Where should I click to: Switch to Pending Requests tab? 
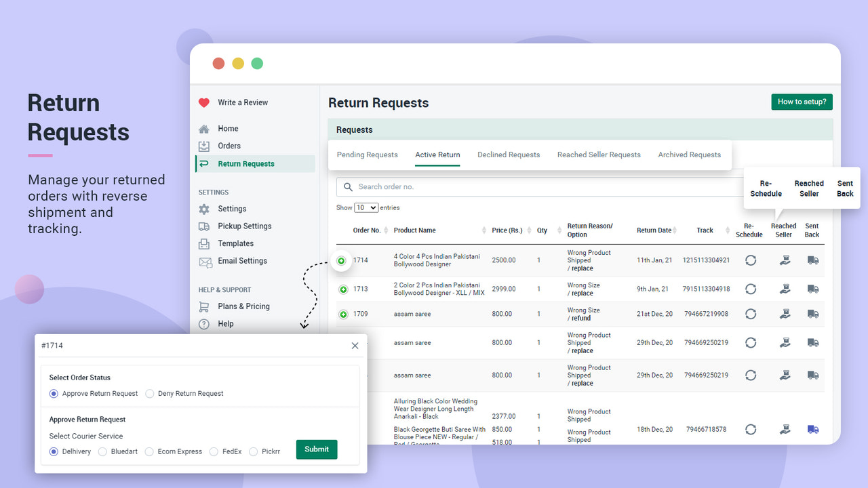tap(367, 155)
